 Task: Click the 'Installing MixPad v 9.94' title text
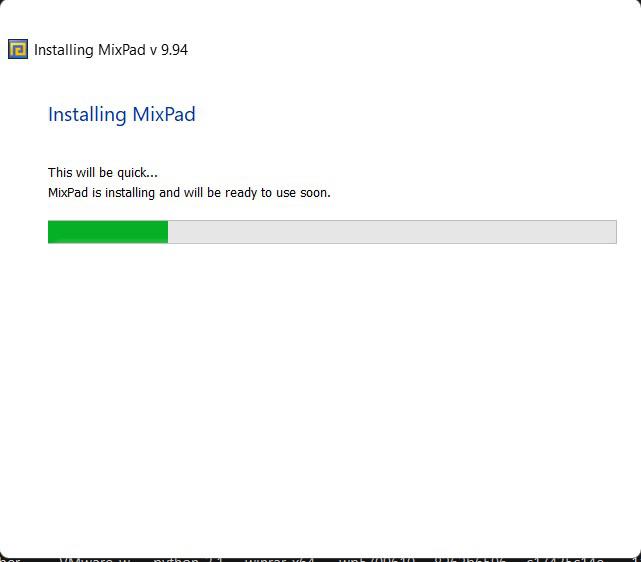111,50
